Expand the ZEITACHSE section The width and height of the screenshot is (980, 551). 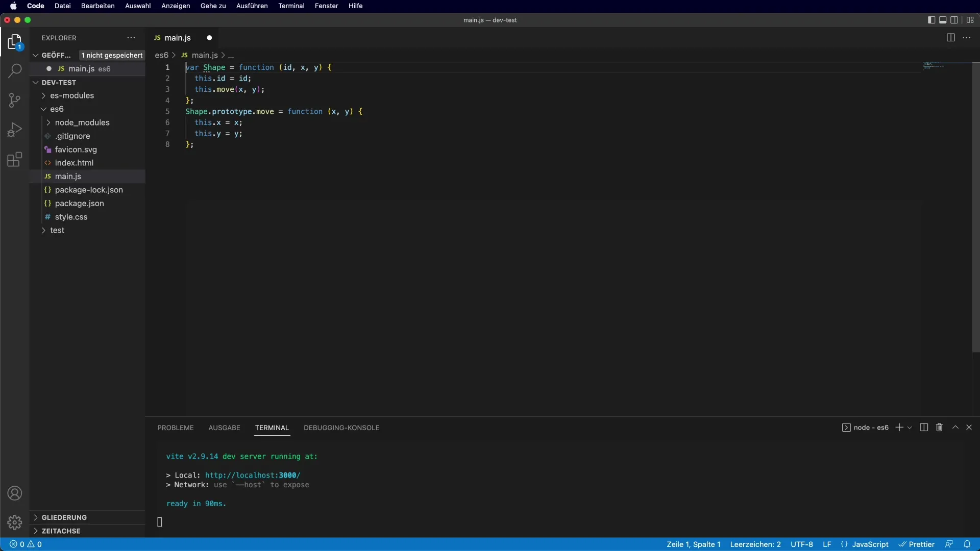click(x=88, y=531)
